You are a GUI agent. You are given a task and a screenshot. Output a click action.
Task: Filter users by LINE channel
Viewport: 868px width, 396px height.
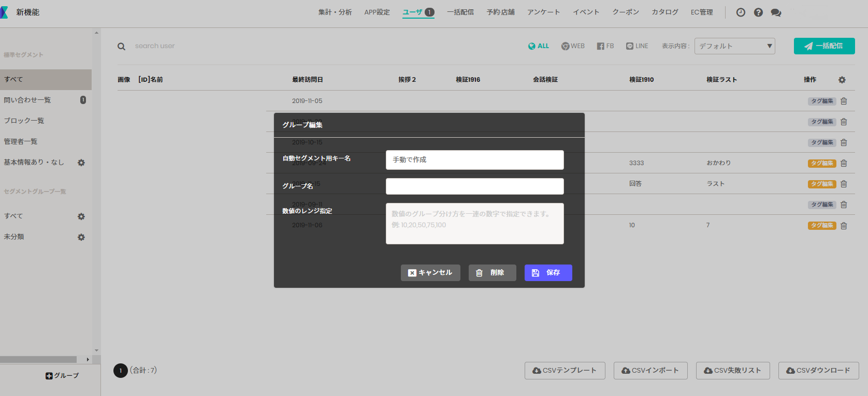click(637, 46)
